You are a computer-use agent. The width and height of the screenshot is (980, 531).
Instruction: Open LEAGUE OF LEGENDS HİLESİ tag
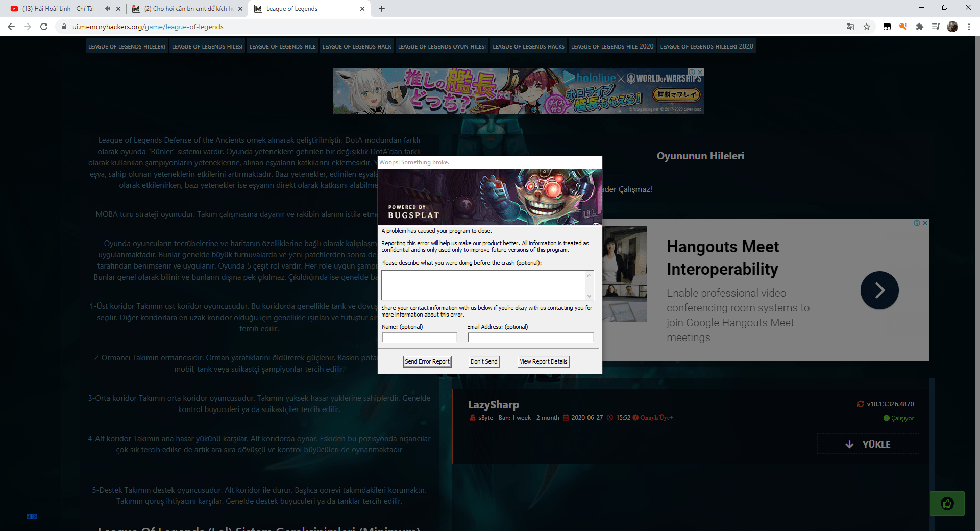click(207, 46)
